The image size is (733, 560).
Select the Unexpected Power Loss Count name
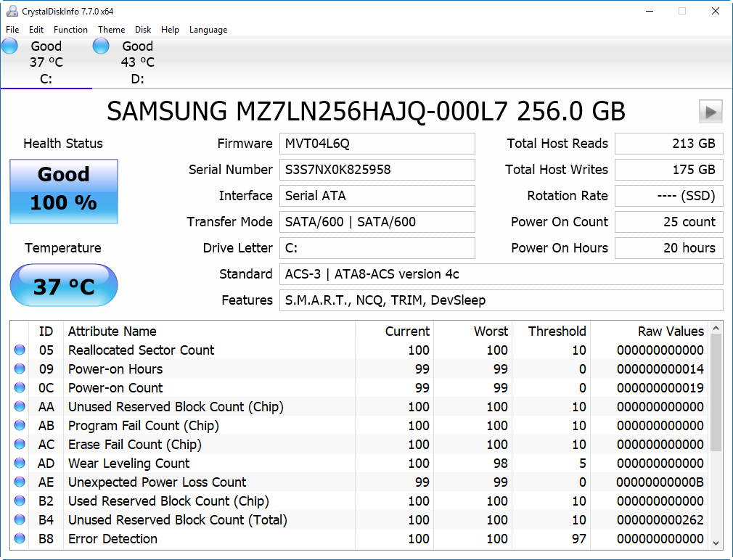[157, 482]
